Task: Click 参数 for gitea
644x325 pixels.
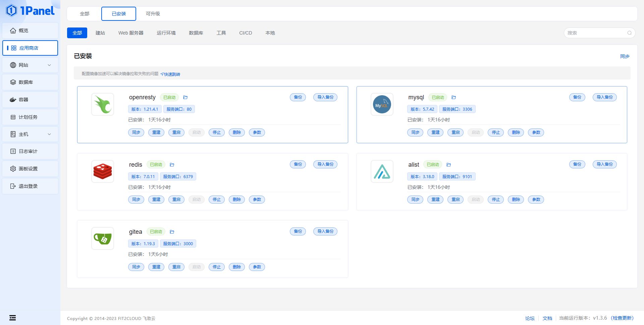Action: coord(257,267)
